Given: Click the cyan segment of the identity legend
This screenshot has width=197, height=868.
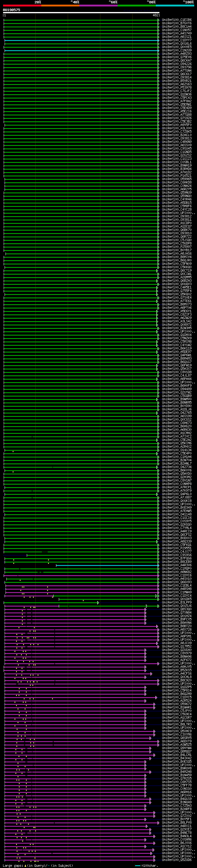Looking at the screenshot, I should pos(175,6).
